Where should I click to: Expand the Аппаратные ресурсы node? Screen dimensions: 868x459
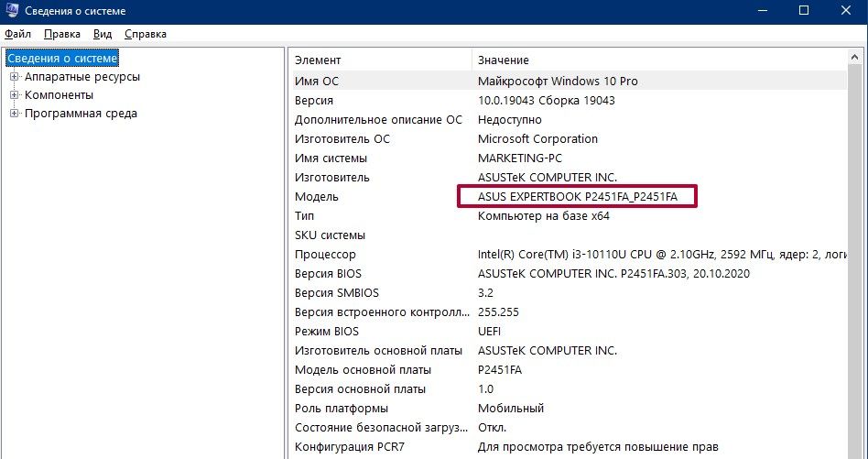15,77
